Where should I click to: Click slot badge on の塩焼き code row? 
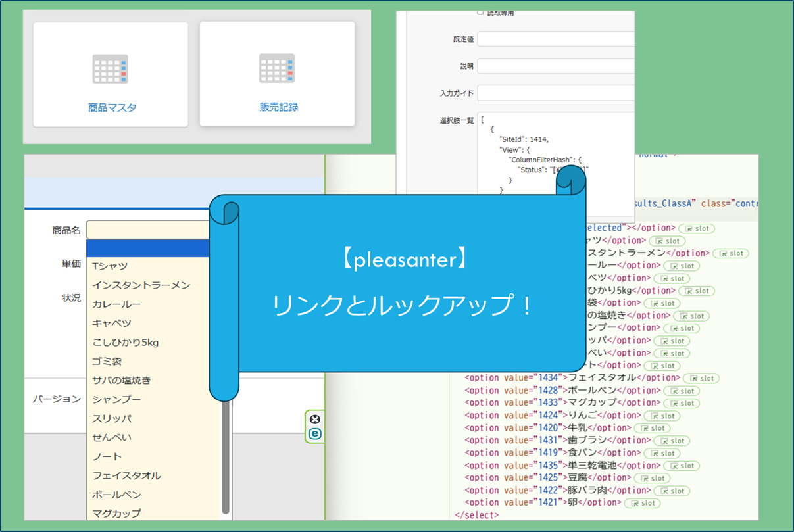(691, 316)
